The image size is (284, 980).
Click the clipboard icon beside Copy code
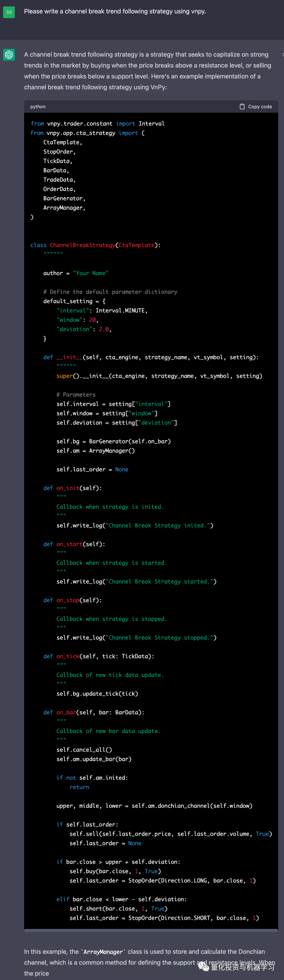242,107
